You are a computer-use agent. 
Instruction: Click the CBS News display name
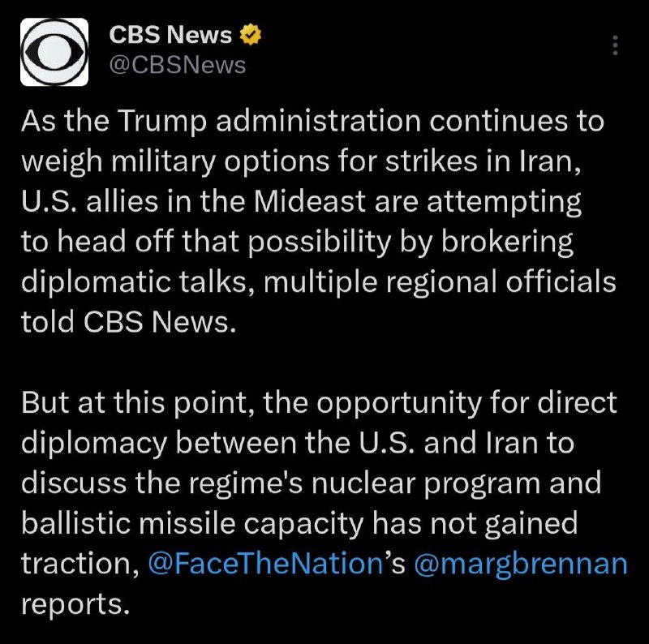tap(170, 35)
